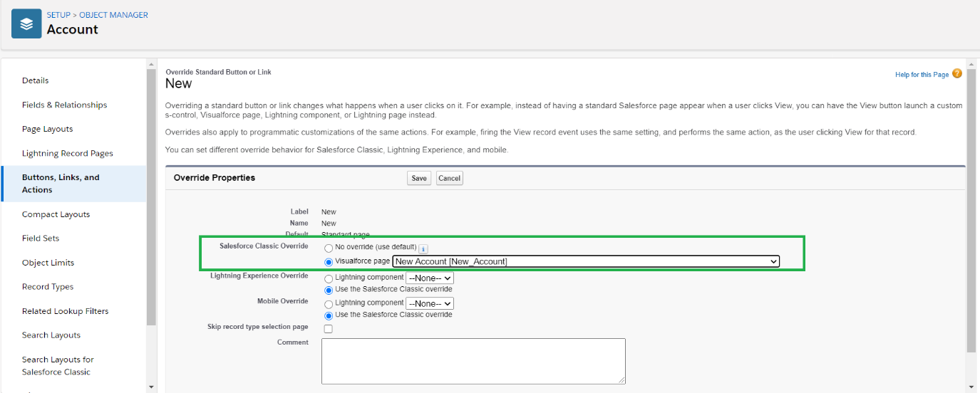Expand Mobile Override component dropdown

(429, 304)
